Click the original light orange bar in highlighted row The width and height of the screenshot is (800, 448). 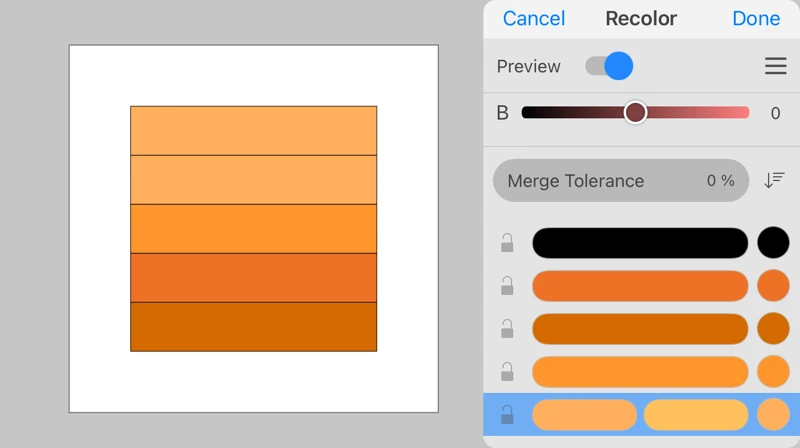click(x=584, y=414)
